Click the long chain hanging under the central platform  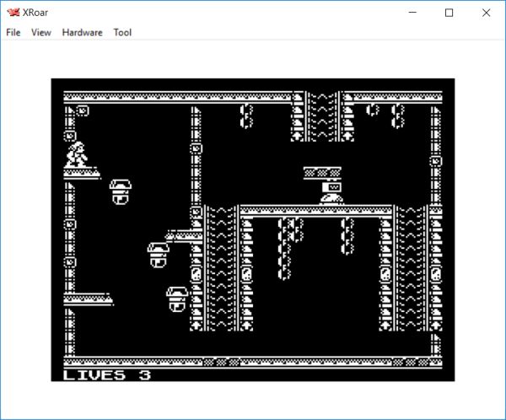point(285,247)
